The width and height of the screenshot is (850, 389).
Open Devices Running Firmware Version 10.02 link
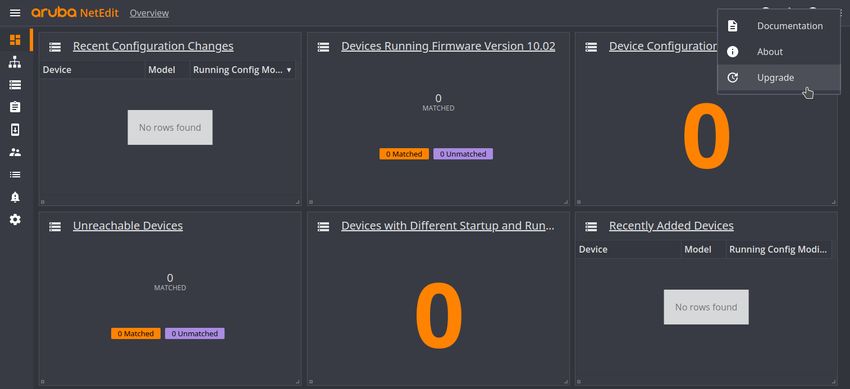[x=448, y=46]
